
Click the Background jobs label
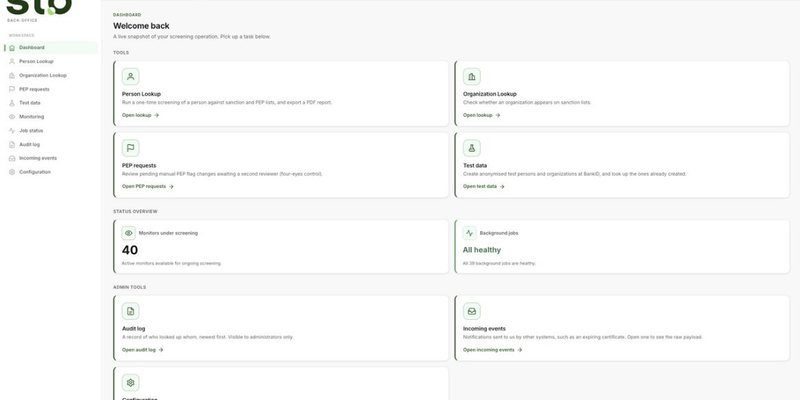[499, 233]
